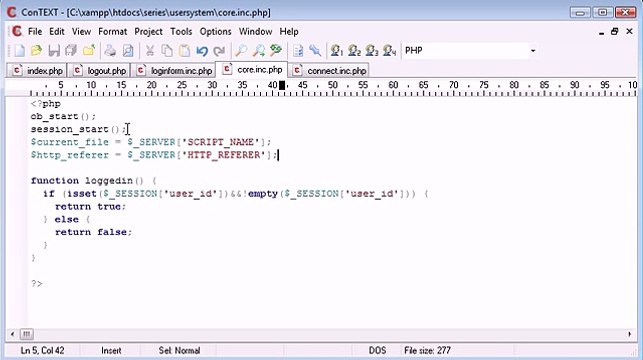
Task: Click the '<?php' opening tag
Action: (x=46, y=104)
